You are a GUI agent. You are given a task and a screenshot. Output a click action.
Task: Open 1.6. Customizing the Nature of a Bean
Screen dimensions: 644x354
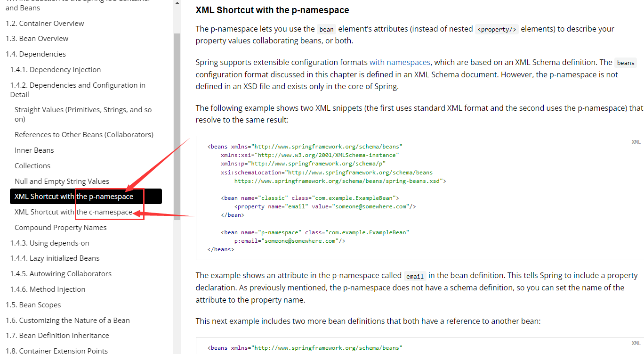coord(68,321)
